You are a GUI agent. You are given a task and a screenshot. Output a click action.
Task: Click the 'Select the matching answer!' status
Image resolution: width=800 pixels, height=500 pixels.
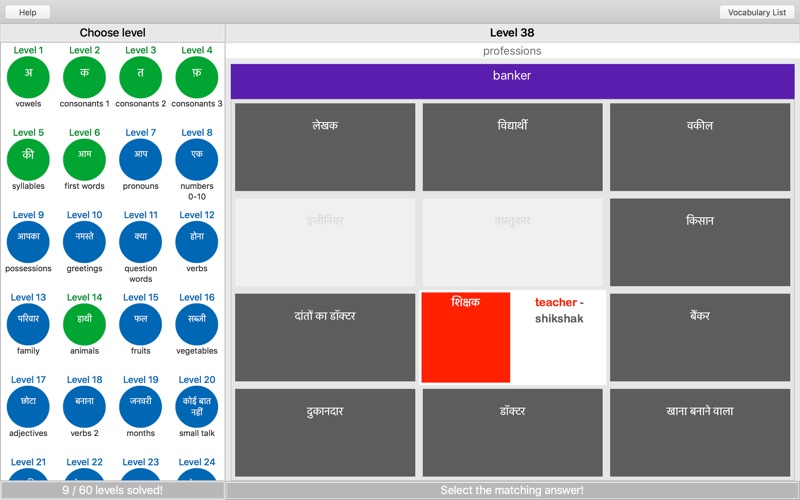pyautogui.click(x=512, y=490)
